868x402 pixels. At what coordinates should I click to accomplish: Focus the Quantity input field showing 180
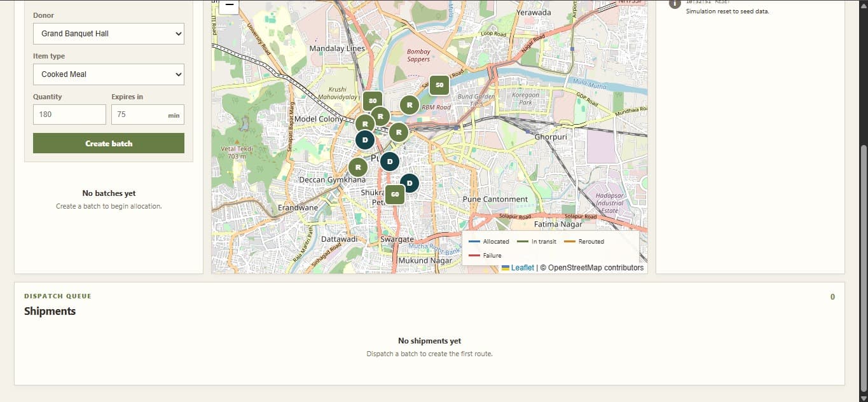point(69,114)
